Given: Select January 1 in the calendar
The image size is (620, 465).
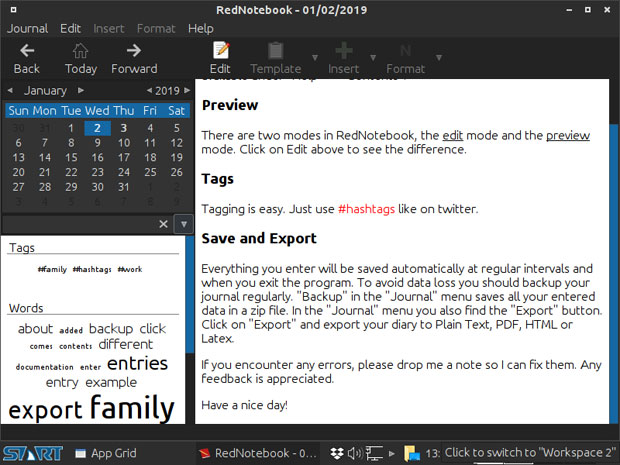Looking at the screenshot, I should coord(71,128).
